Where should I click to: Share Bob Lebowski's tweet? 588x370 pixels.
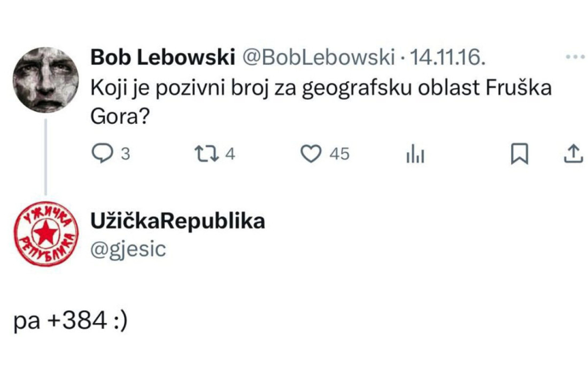point(575,153)
